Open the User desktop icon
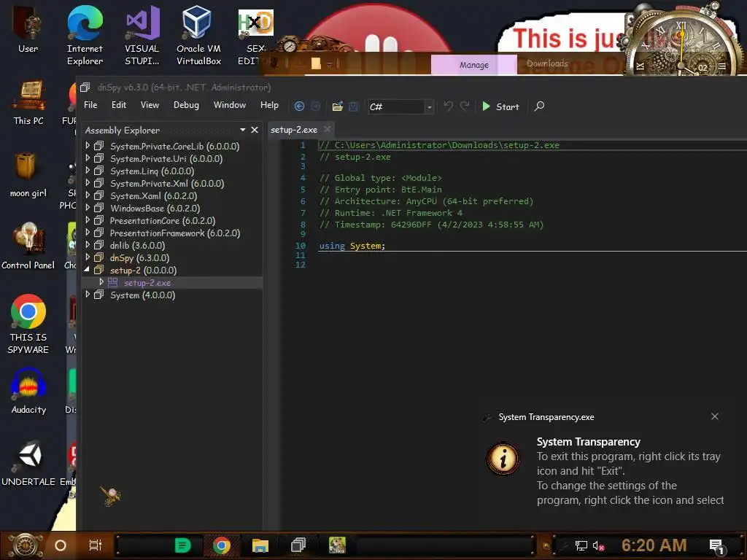The width and height of the screenshot is (747, 560). tap(28, 29)
